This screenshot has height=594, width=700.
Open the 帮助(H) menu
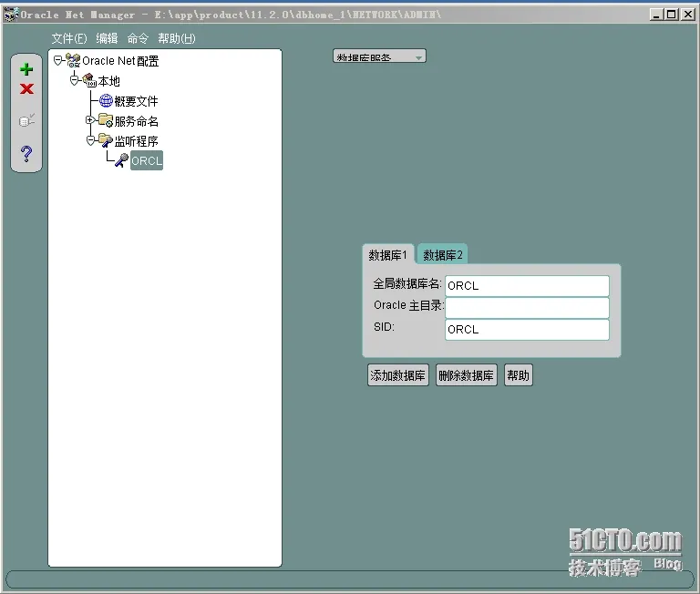tap(177, 38)
